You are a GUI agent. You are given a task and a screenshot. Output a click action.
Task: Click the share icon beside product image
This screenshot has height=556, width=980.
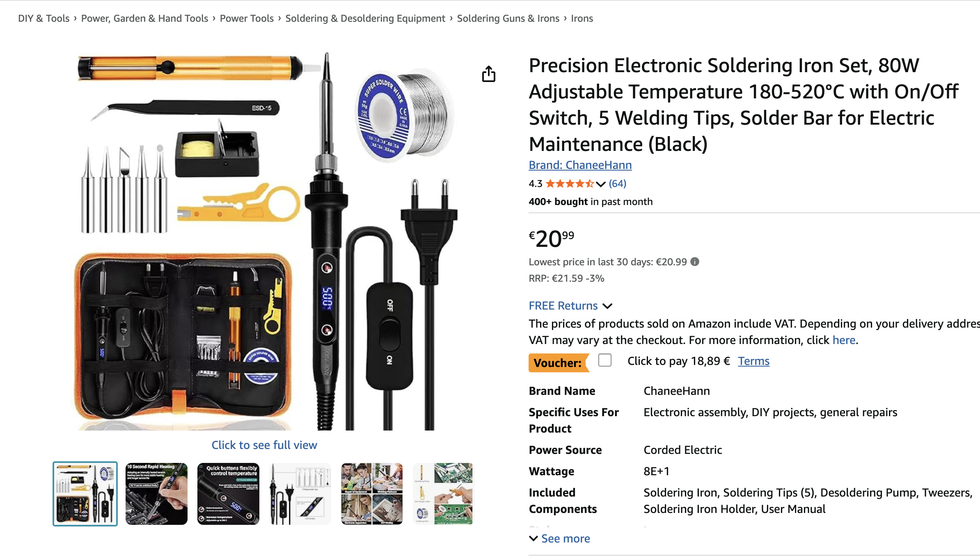click(488, 74)
